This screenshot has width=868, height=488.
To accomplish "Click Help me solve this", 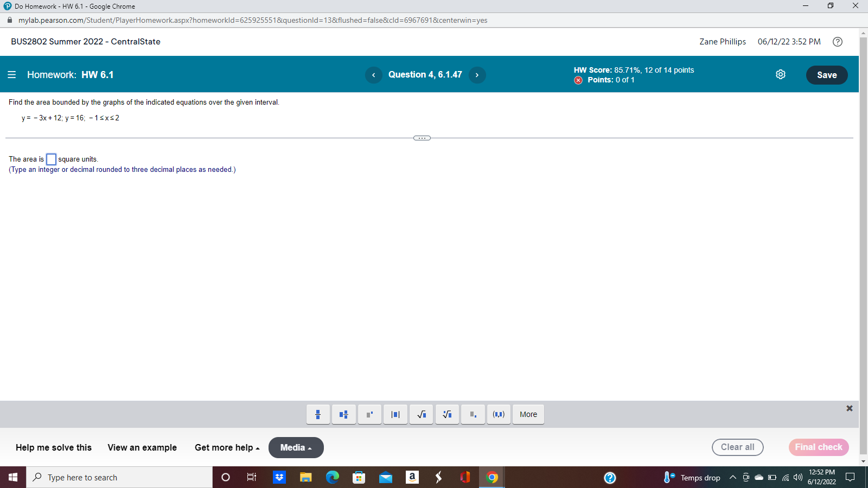I will [53, 447].
